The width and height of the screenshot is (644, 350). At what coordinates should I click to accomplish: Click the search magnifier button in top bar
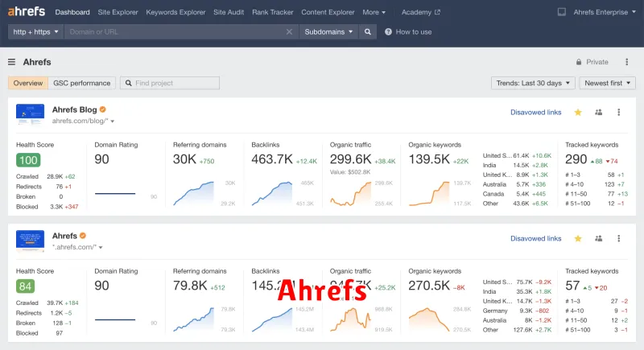point(368,31)
